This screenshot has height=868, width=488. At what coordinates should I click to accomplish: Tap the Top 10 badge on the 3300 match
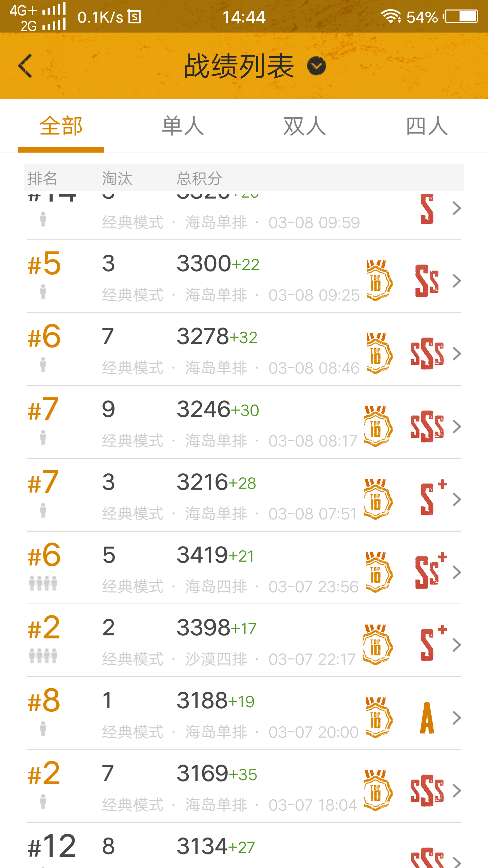pyautogui.click(x=379, y=280)
